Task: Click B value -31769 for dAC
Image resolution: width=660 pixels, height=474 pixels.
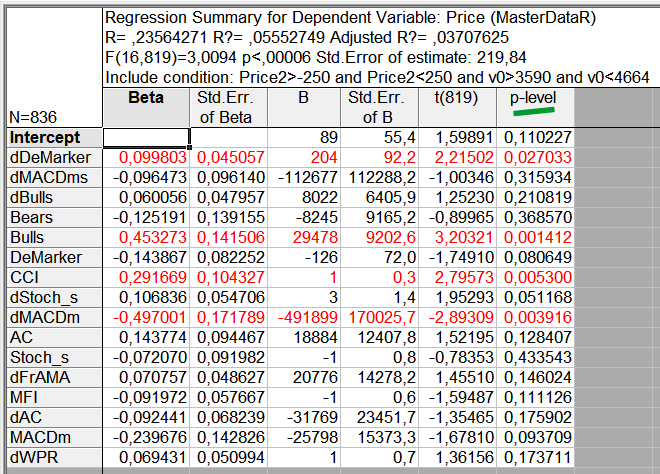Action: pos(304,417)
